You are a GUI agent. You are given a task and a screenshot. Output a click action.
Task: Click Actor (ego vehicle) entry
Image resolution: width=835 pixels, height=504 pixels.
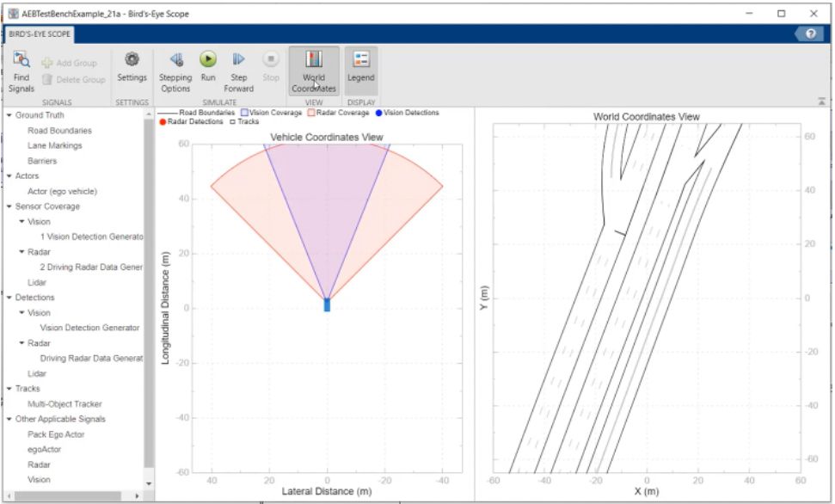[x=62, y=191]
